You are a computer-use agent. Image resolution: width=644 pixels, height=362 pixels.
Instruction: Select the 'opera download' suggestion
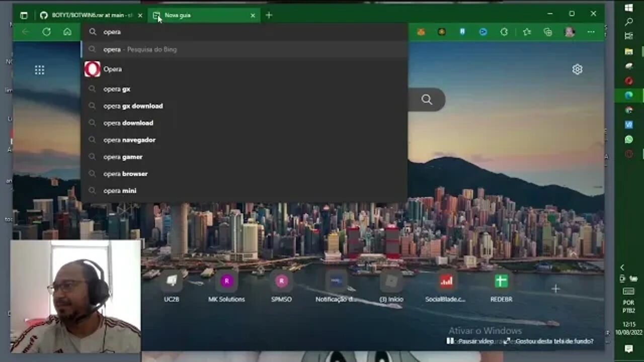point(244,123)
